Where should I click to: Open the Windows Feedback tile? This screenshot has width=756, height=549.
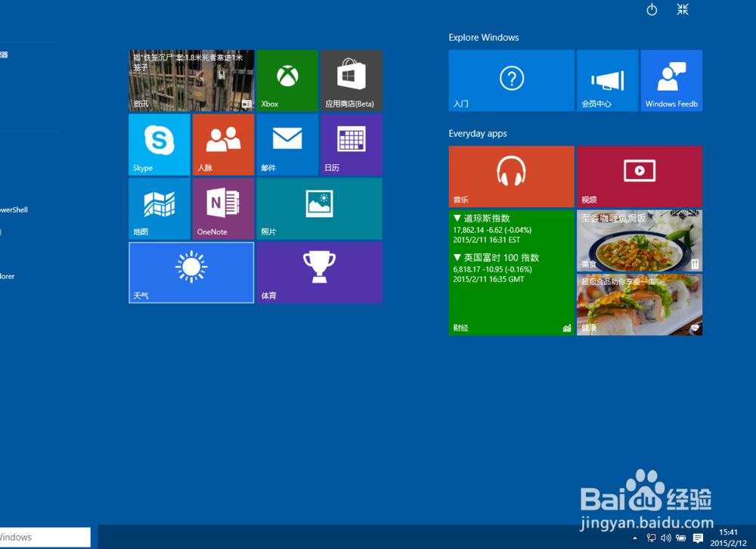[671, 81]
